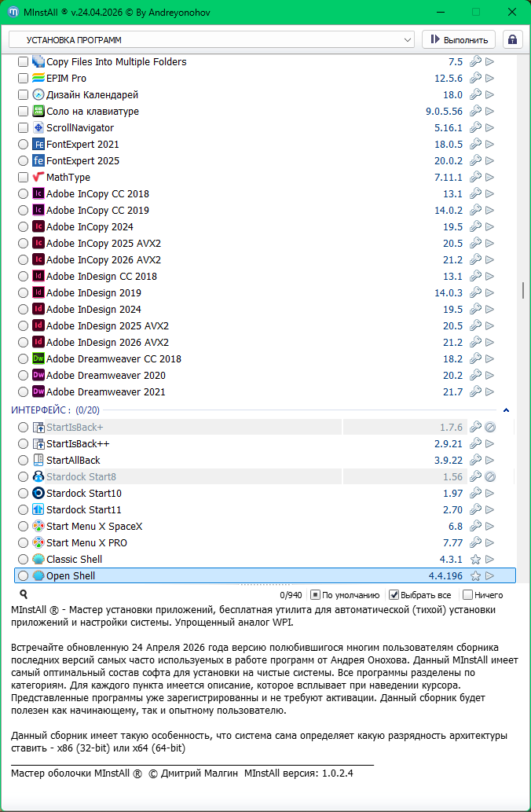531x812 pixels.
Task: Click the 'ИНТЕРФЕЙС' category header
Action: click(x=41, y=410)
